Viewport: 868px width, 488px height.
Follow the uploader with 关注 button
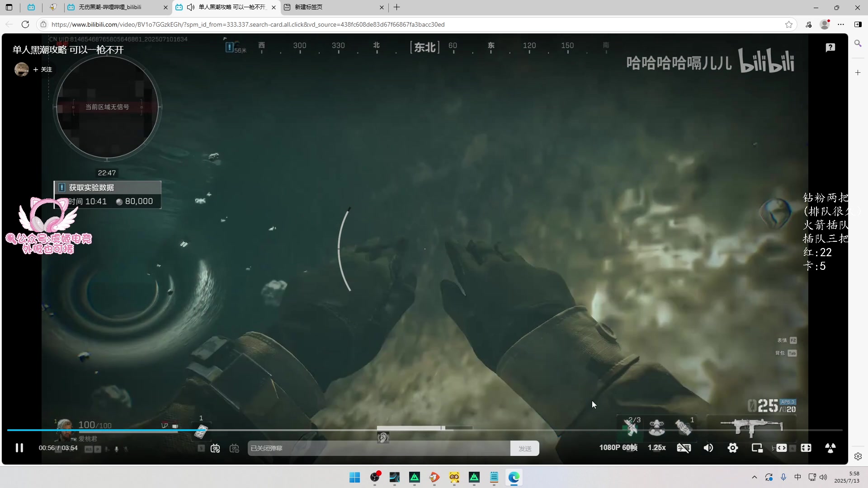(43, 70)
